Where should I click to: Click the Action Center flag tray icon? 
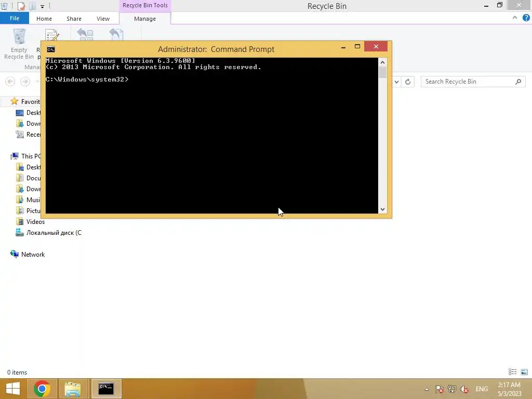[x=439, y=389]
